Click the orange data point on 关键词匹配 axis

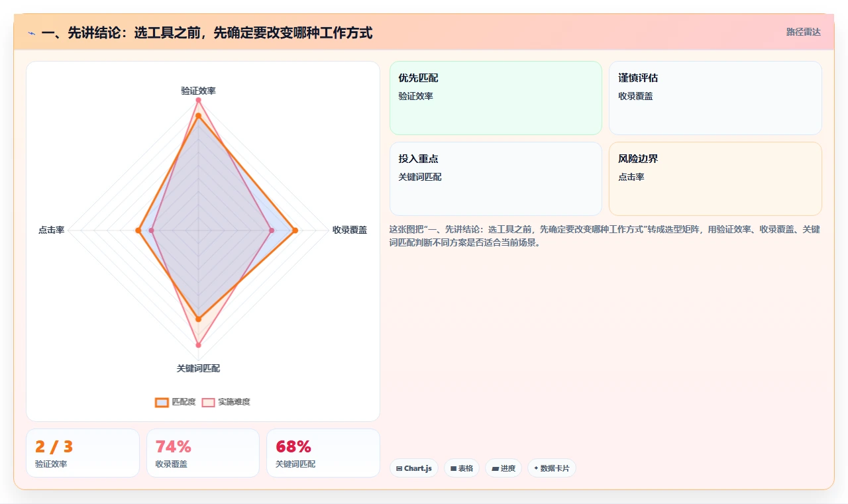click(x=198, y=319)
